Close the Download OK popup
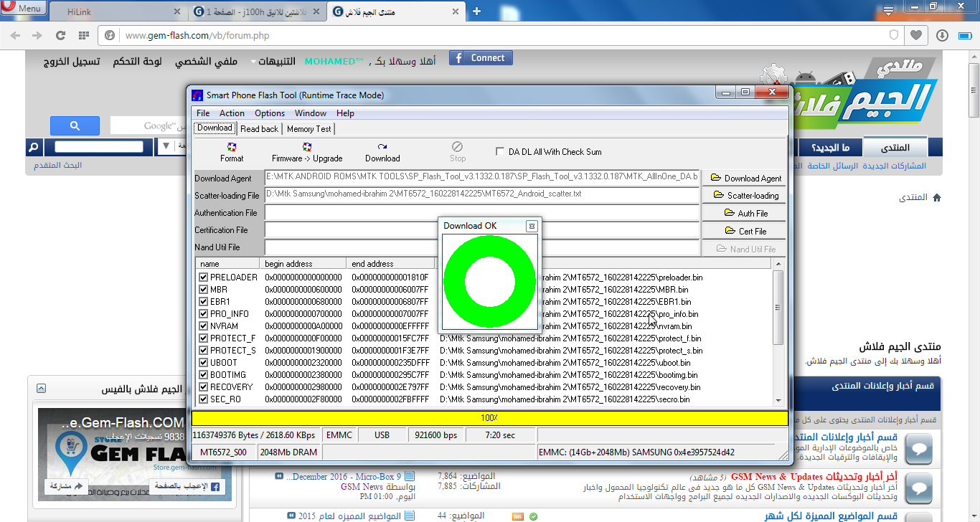 532,226
